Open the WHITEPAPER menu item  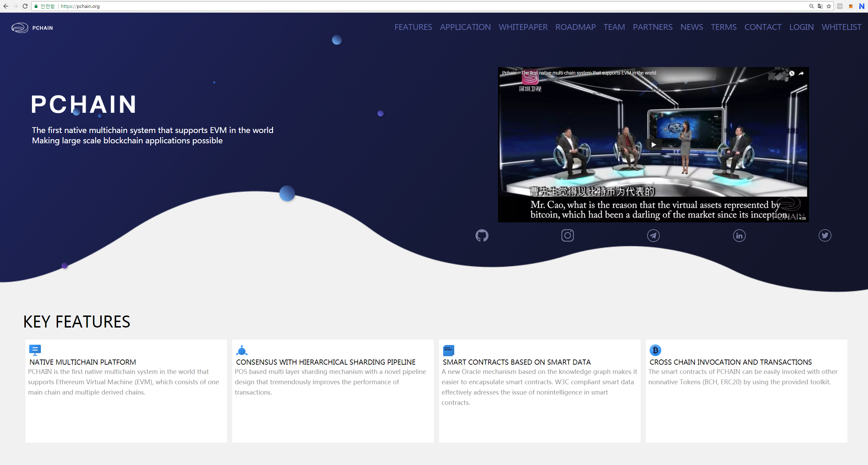tap(523, 27)
